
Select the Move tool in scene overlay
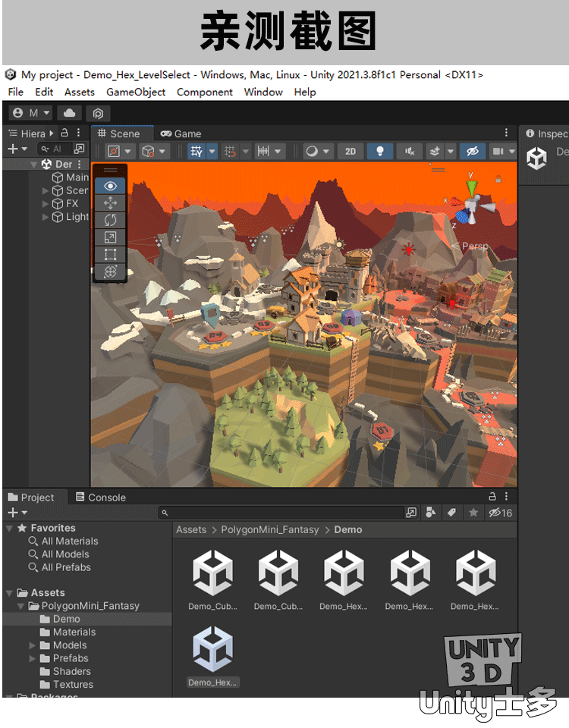tap(111, 202)
